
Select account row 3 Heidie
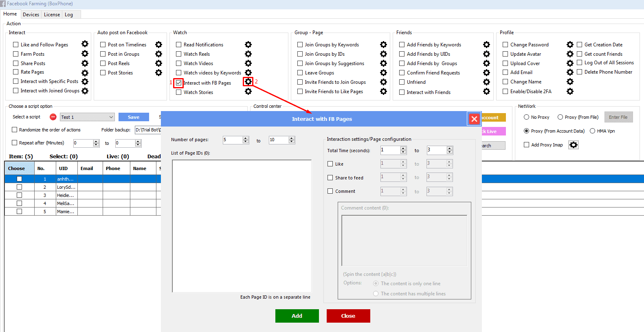pos(83,195)
